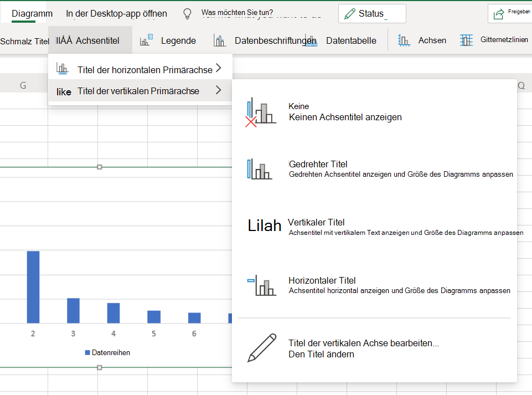Click the Titel button on the ribbon
Viewport: 532px width, 395px height.
[24, 41]
